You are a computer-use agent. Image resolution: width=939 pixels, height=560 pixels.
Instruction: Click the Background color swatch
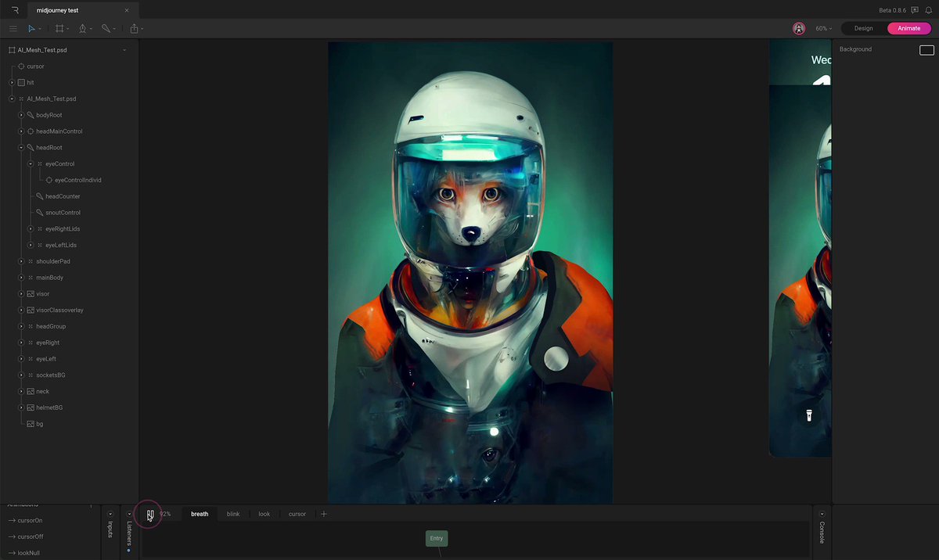click(x=926, y=50)
